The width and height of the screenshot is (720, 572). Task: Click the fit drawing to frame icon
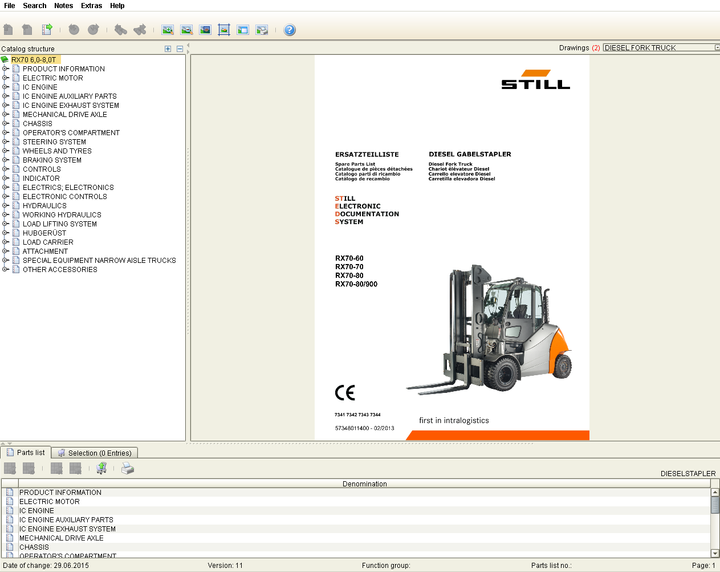pyautogui.click(x=224, y=30)
